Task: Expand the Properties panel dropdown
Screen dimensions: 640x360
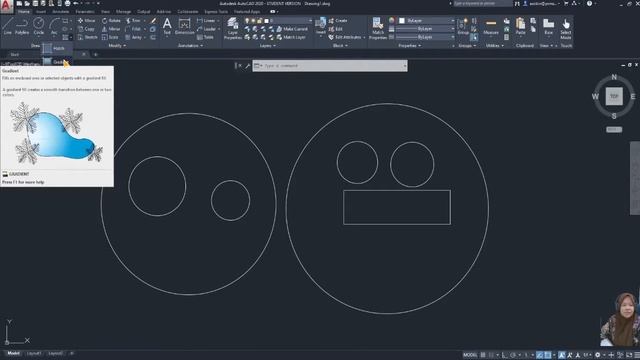Action: point(409,46)
